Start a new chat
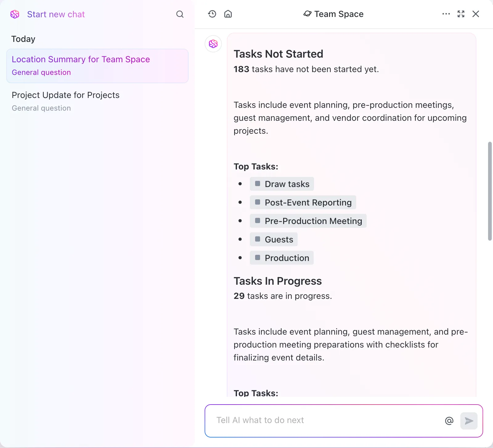The width and height of the screenshot is (493, 448). [56, 14]
